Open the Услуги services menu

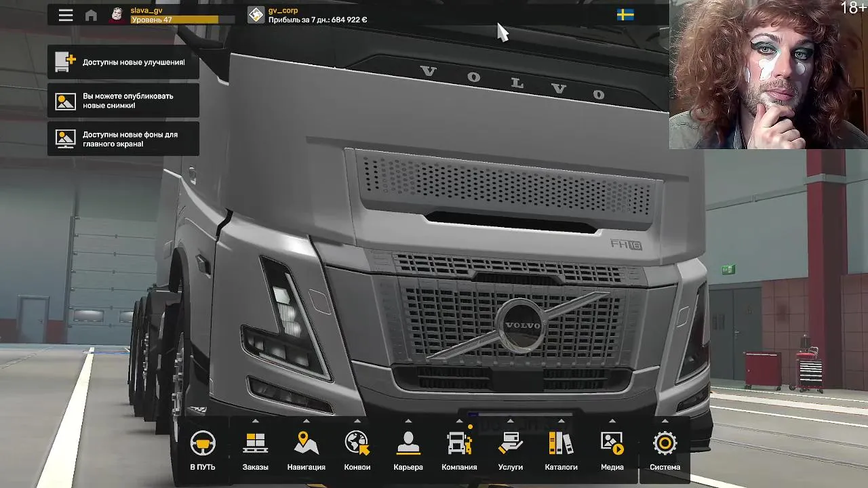tap(510, 450)
